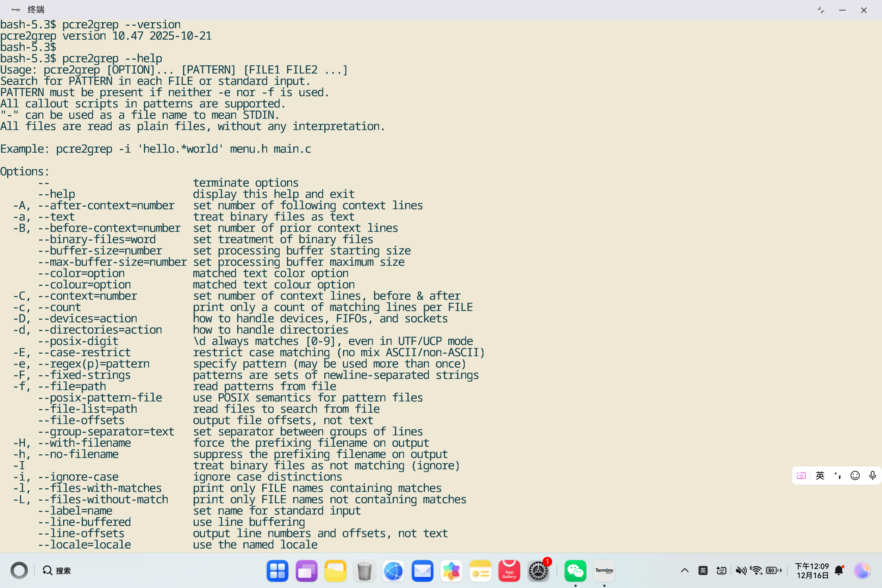
Task: Click the 搜索 search button in taskbar
Action: tap(57, 570)
